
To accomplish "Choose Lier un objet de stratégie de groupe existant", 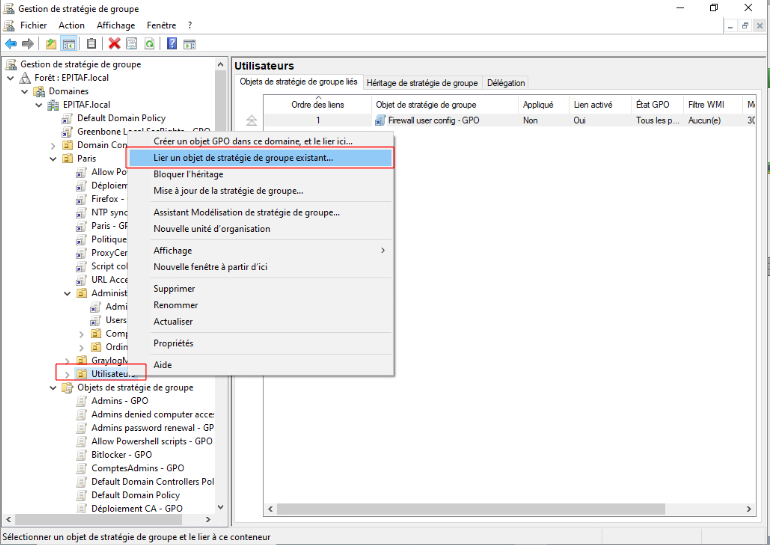I will coord(243,158).
